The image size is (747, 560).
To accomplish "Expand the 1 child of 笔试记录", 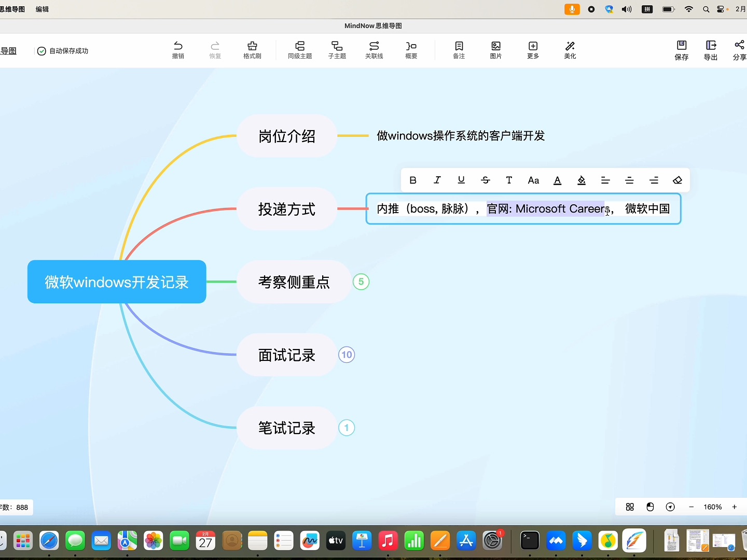I will click(347, 428).
